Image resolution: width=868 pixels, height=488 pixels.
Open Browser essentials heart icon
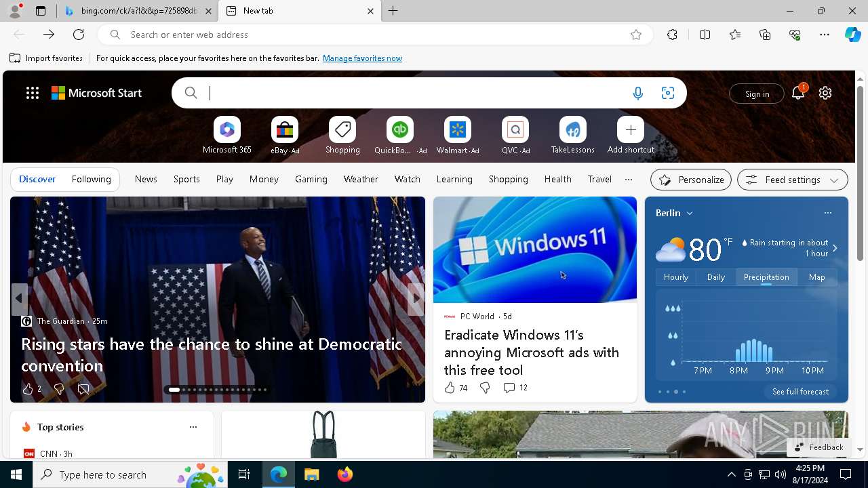click(795, 35)
